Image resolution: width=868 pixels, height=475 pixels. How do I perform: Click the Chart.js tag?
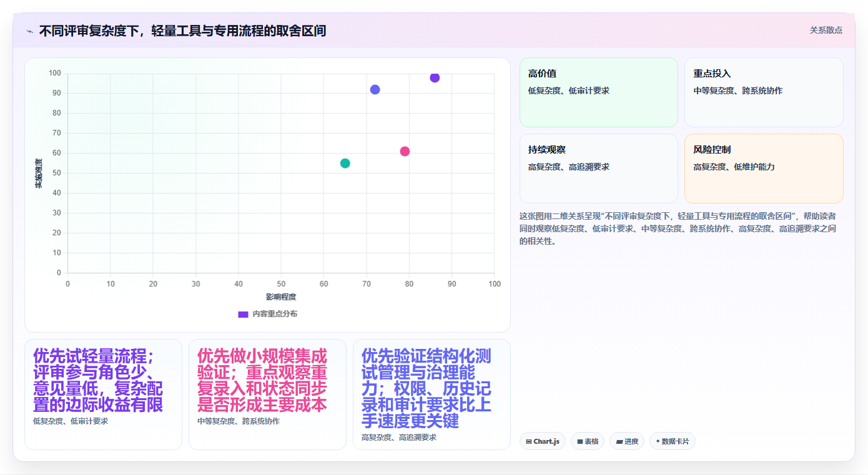pyautogui.click(x=543, y=441)
